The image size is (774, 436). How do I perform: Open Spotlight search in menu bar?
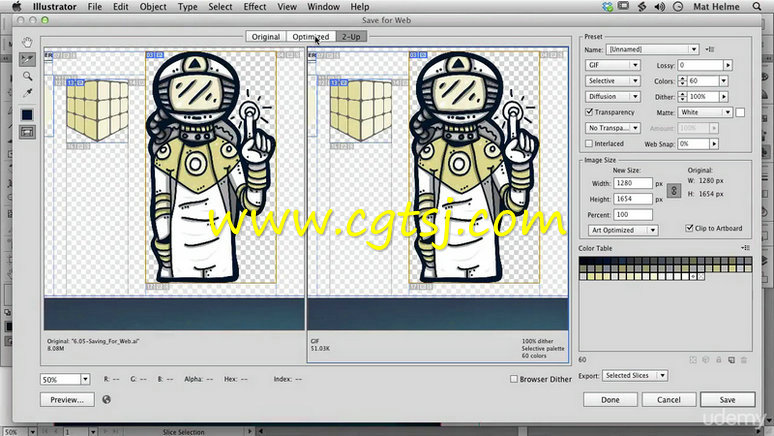tap(757, 6)
